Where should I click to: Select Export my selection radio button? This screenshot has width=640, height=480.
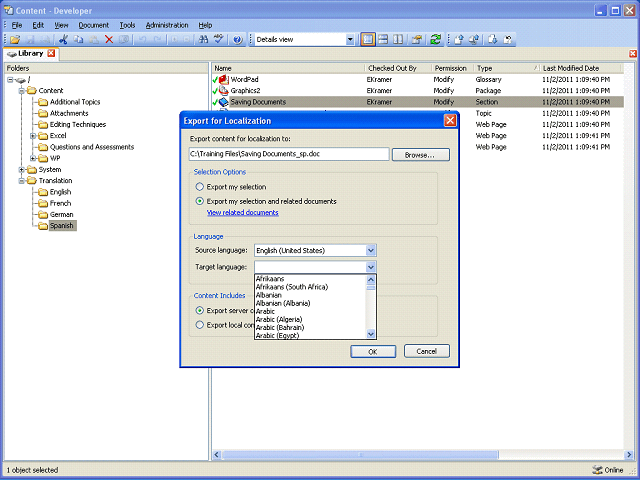pyautogui.click(x=199, y=187)
